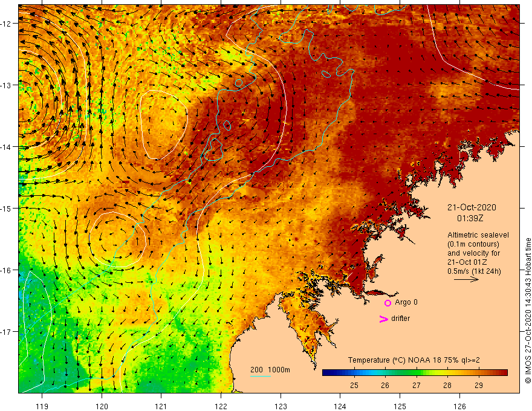
Task: Click the '21-Oct 01Z' legend line
Action: point(466,262)
